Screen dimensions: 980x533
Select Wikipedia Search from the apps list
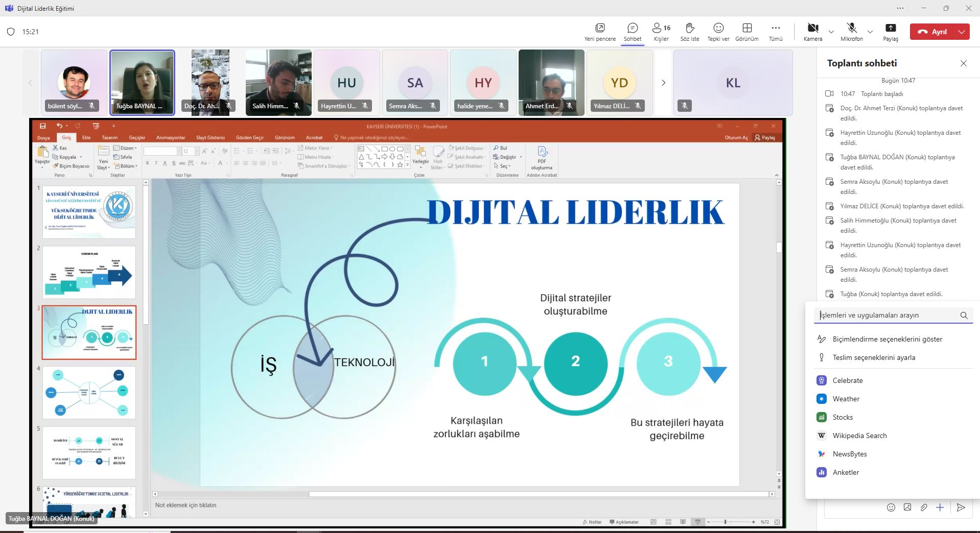point(859,435)
